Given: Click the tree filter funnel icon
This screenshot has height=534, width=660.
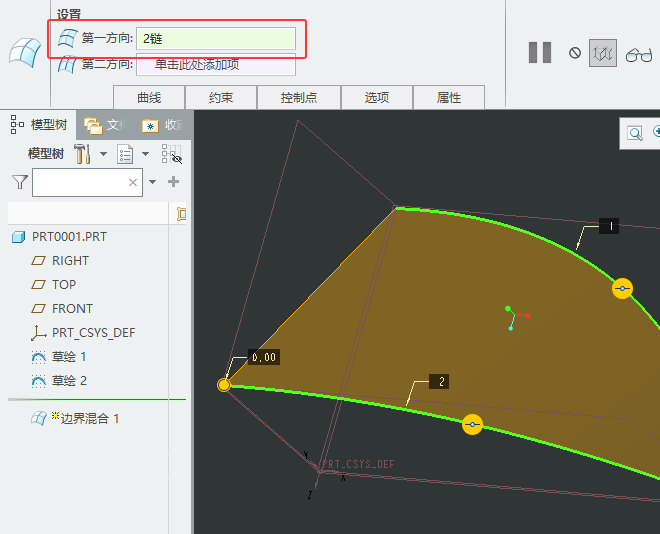Looking at the screenshot, I should tap(20, 182).
